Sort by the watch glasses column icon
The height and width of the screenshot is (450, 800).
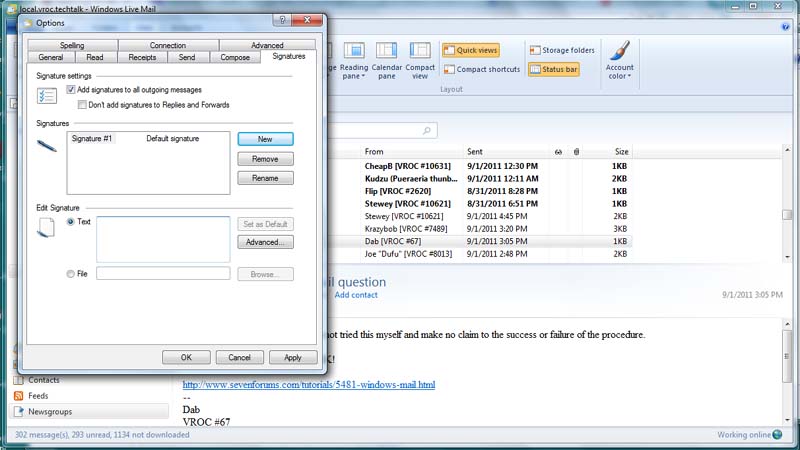coord(558,152)
